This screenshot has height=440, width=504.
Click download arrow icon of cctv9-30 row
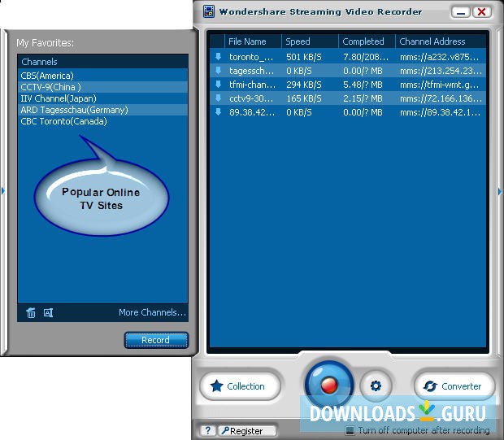pos(218,98)
